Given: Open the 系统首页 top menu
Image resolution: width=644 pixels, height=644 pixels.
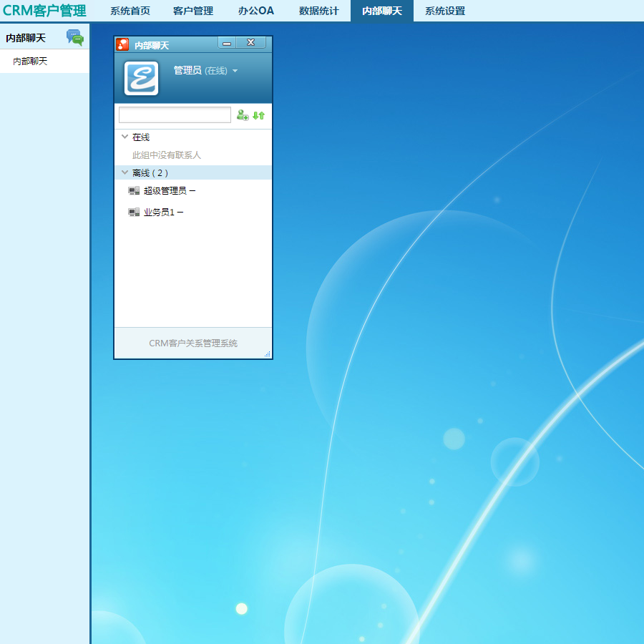Looking at the screenshot, I should point(130,11).
